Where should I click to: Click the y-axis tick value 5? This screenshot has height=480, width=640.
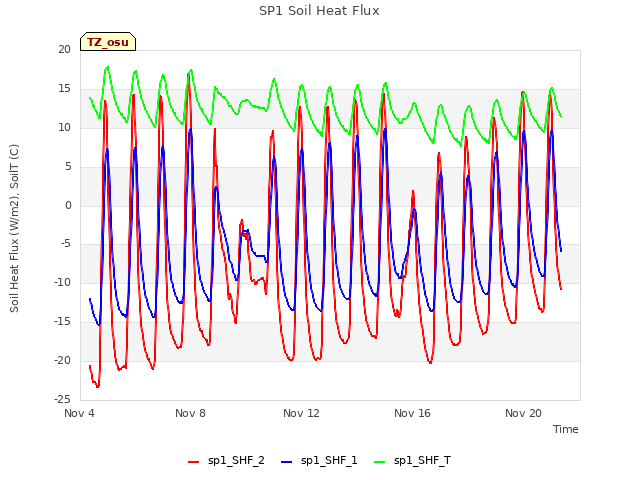pos(68,167)
